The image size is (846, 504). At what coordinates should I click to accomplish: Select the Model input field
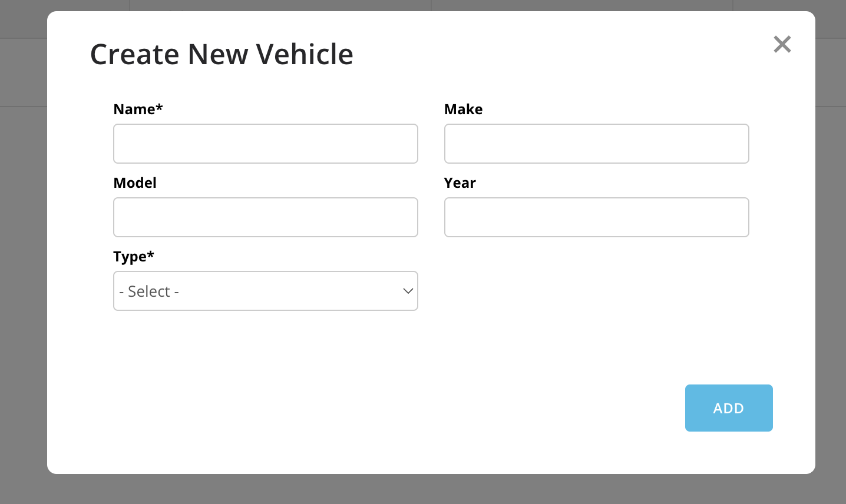[266, 217]
